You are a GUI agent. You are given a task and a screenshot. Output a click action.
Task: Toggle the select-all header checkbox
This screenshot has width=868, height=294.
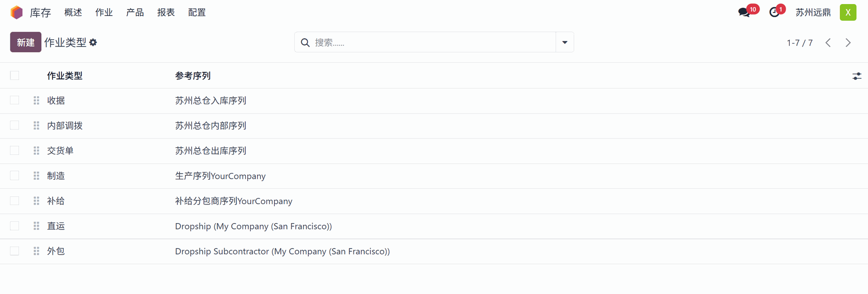point(14,75)
